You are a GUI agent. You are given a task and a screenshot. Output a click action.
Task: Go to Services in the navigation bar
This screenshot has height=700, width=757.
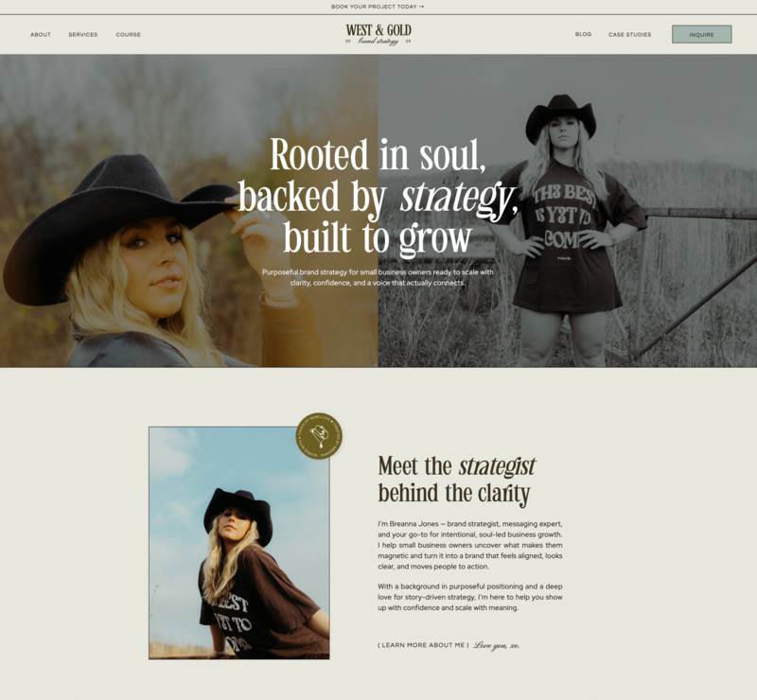point(83,35)
